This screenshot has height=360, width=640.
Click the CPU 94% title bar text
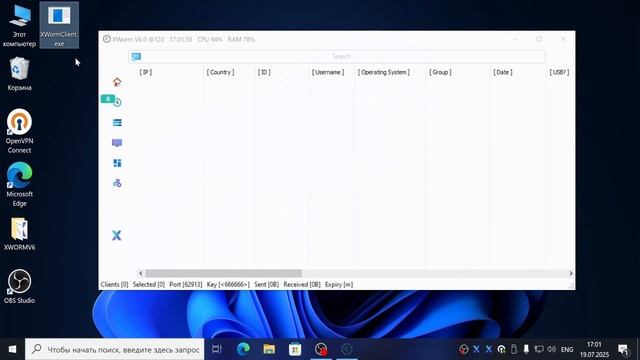[210, 40]
